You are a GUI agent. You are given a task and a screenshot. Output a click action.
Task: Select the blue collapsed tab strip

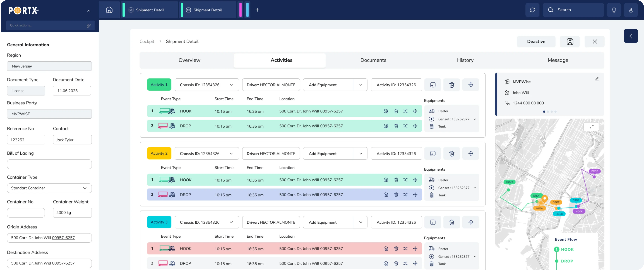(x=247, y=10)
